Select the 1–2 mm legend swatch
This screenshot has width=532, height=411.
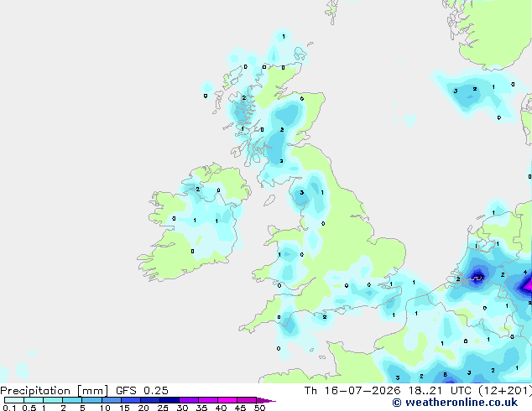(53, 400)
